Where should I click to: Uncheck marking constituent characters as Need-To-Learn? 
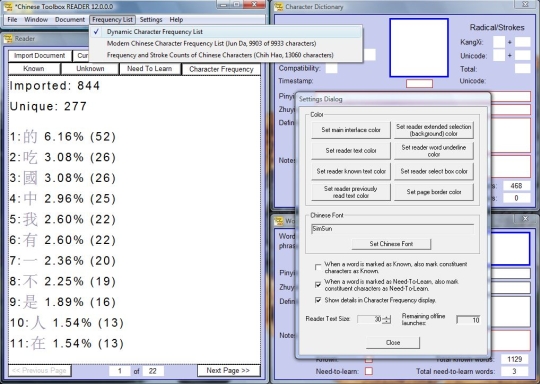click(318, 285)
